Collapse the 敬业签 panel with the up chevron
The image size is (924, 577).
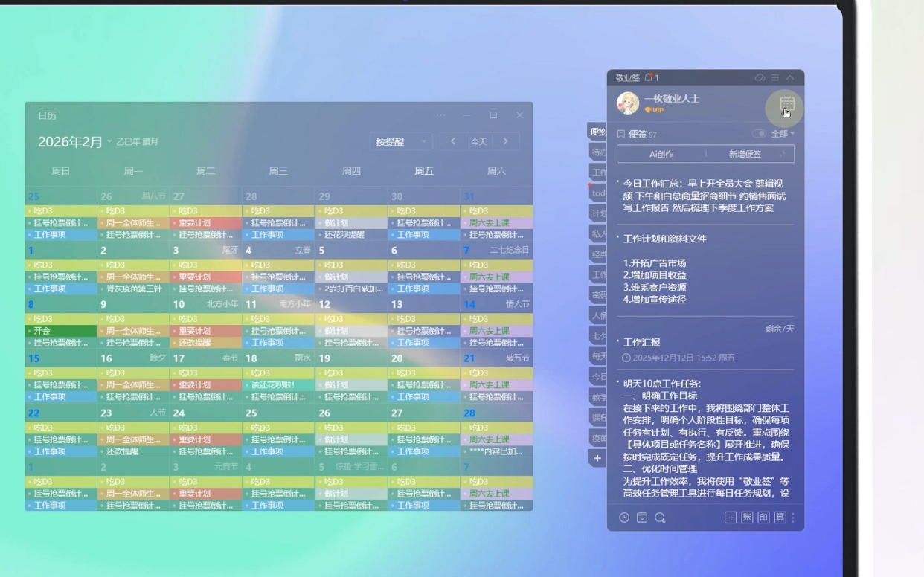click(x=790, y=77)
